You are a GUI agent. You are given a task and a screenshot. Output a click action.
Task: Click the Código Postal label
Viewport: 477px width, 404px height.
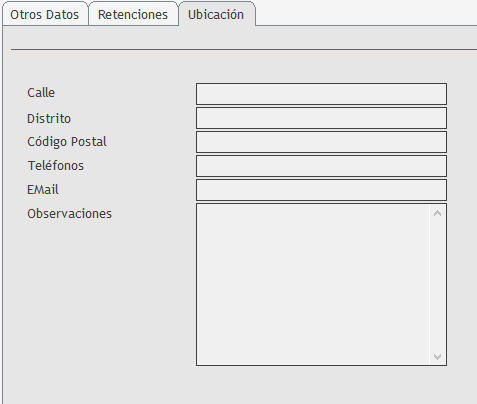point(67,142)
